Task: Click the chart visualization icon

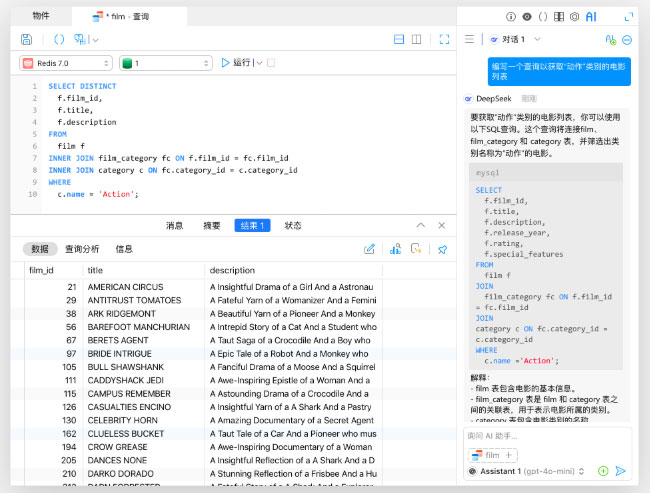Action: point(395,249)
